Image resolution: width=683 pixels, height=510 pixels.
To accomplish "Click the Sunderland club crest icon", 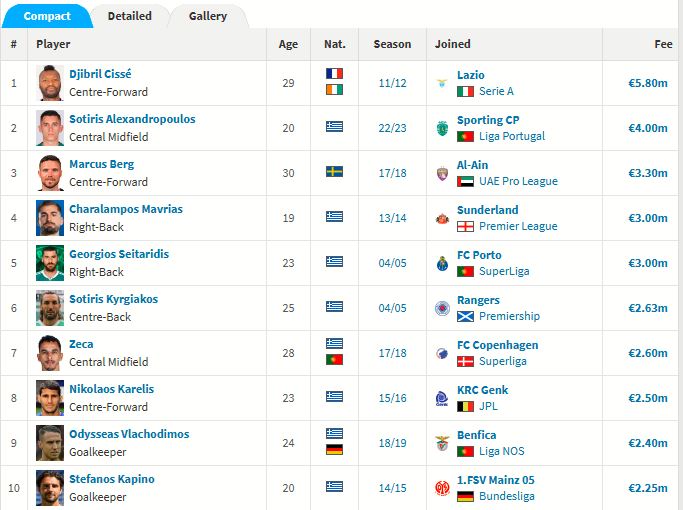I will [x=442, y=218].
